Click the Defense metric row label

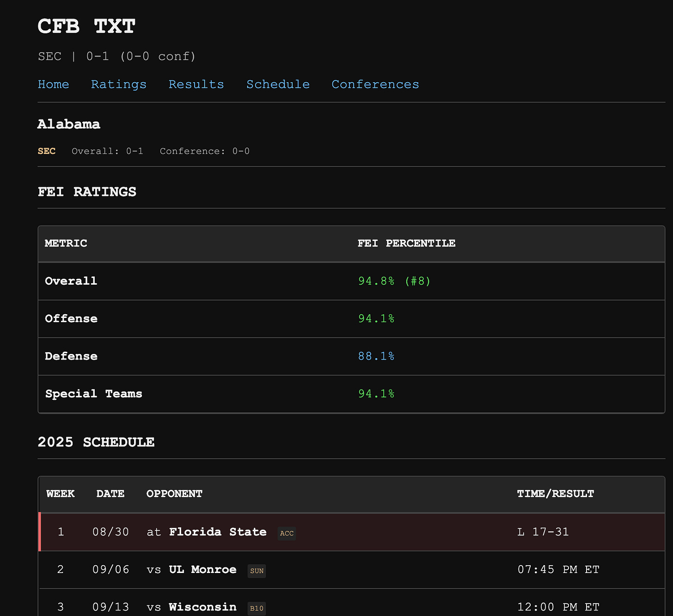[x=71, y=356]
